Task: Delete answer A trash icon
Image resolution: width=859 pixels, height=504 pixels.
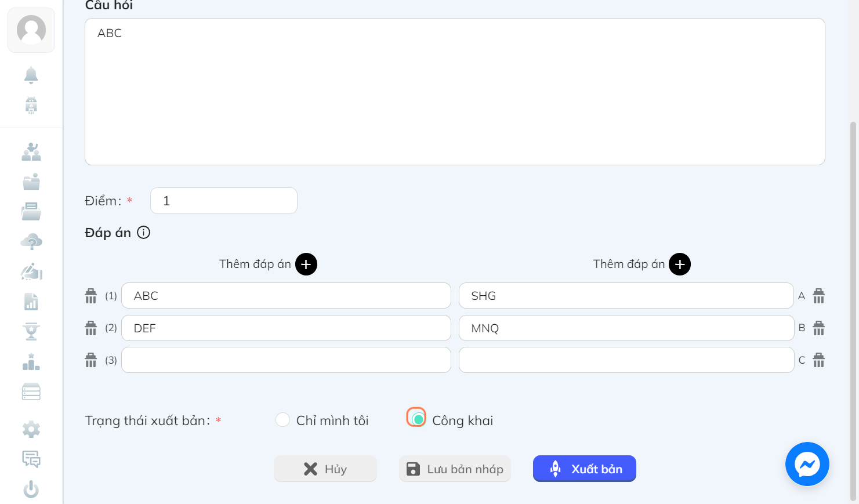Action: [x=819, y=296]
